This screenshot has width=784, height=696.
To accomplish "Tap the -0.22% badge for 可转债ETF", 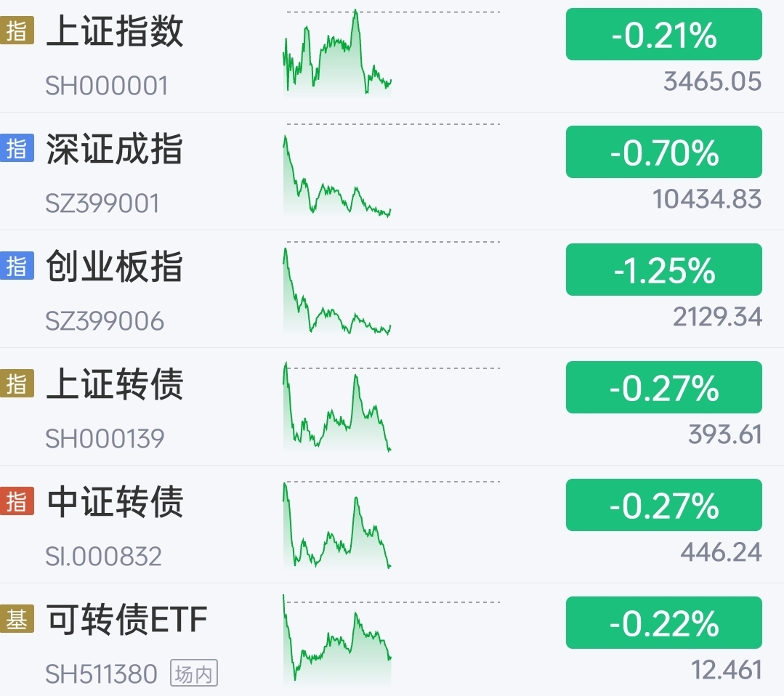I will coord(664,623).
